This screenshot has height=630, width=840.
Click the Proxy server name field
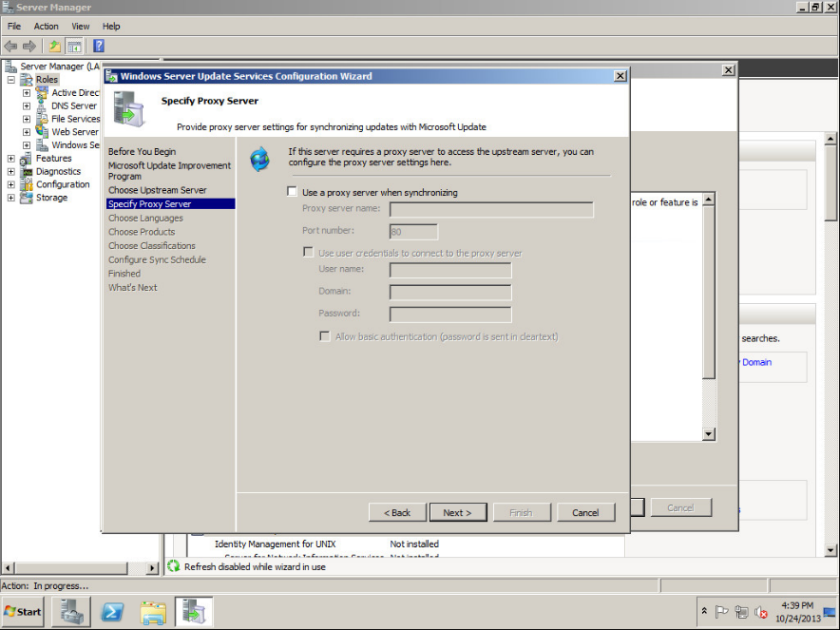(x=491, y=209)
